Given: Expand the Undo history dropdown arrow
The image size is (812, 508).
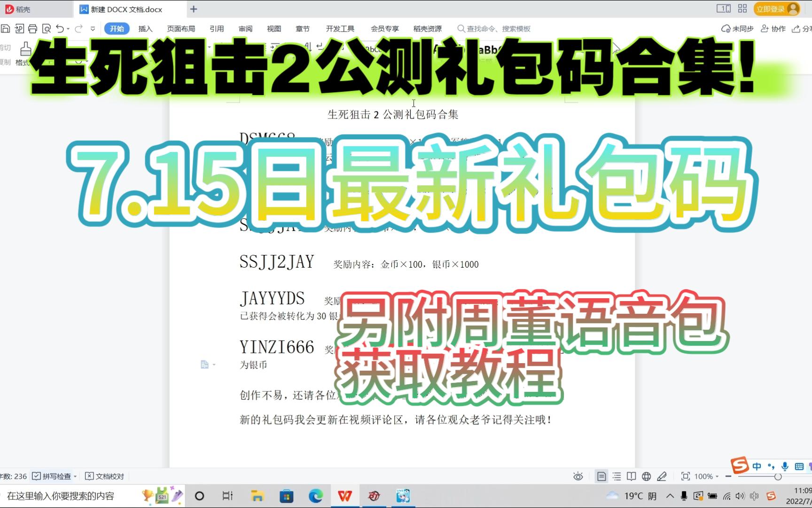Looking at the screenshot, I should (68, 29).
